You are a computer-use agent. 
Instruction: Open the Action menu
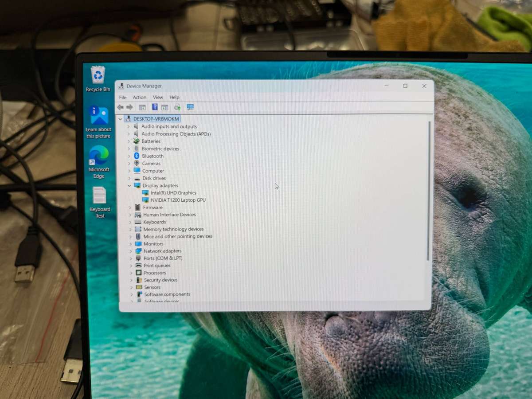tap(139, 98)
